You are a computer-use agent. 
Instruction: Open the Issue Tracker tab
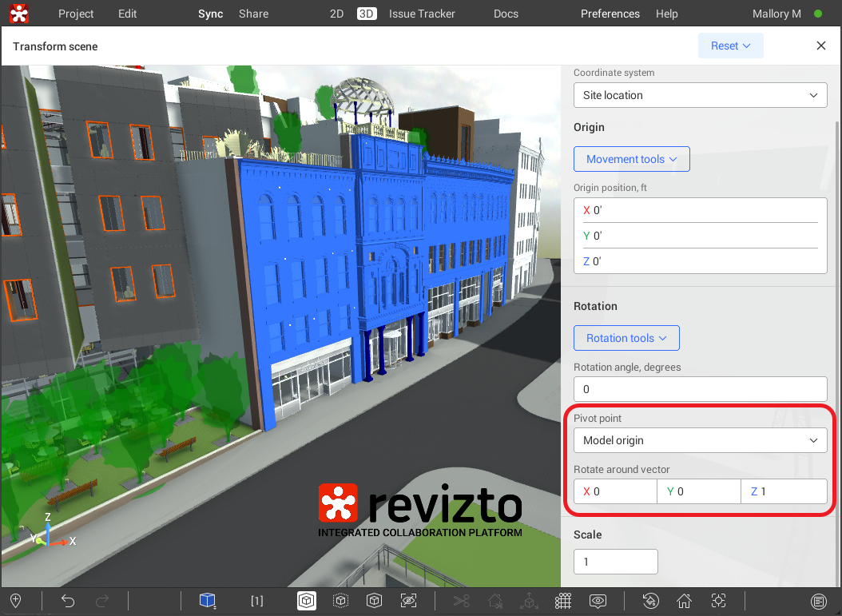click(422, 14)
